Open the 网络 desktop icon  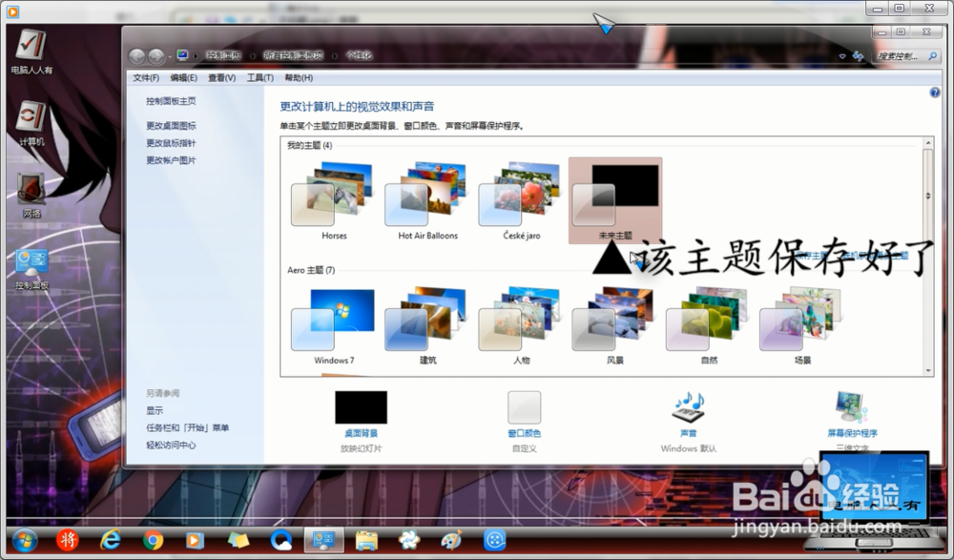tap(31, 196)
